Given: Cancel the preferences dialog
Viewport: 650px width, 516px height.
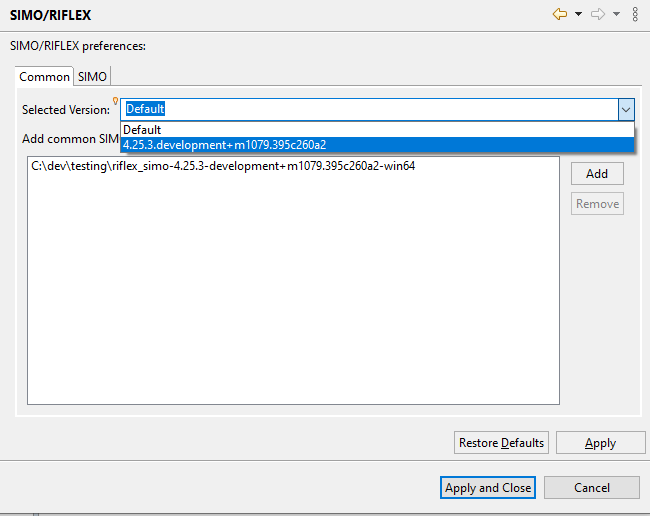Looking at the screenshot, I should 592,488.
